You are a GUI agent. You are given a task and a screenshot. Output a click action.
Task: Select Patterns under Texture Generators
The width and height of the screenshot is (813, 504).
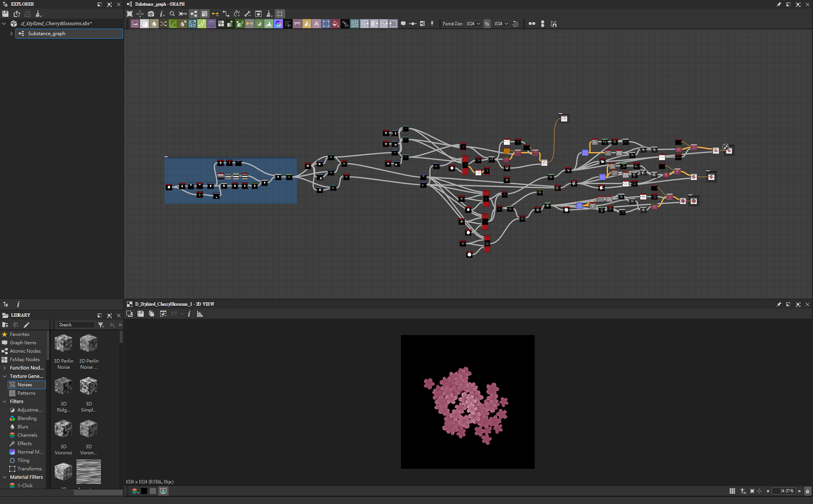click(x=26, y=393)
